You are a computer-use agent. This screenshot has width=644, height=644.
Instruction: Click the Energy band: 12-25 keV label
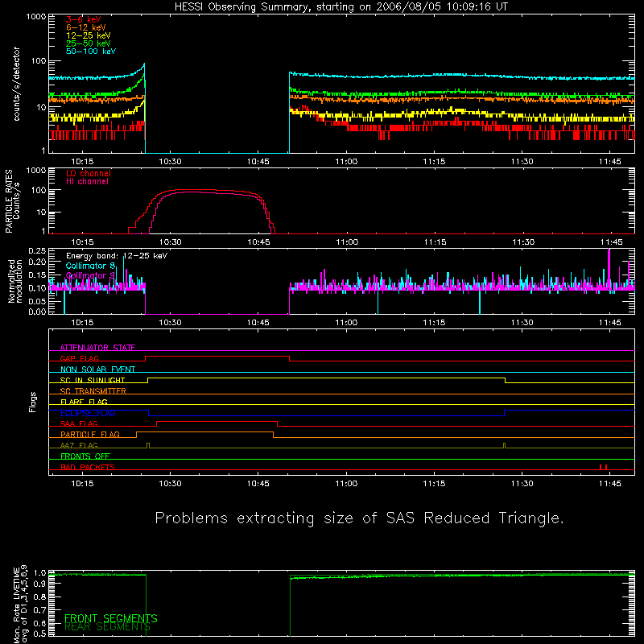pyautogui.click(x=117, y=256)
